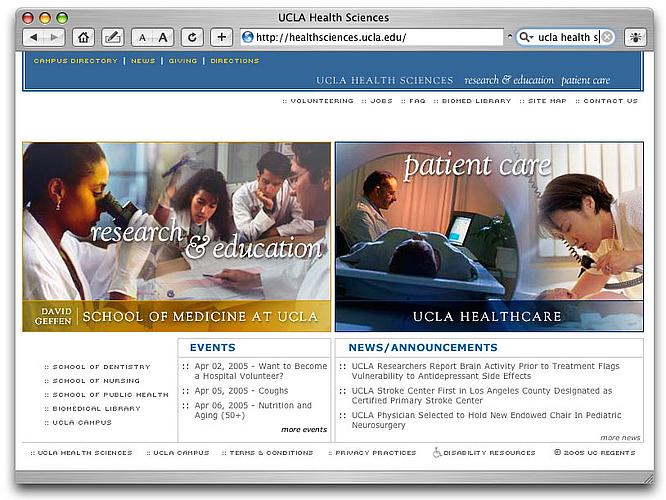This screenshot has width=666, height=500.
Task: Open the Giving navigation link
Action: click(183, 61)
